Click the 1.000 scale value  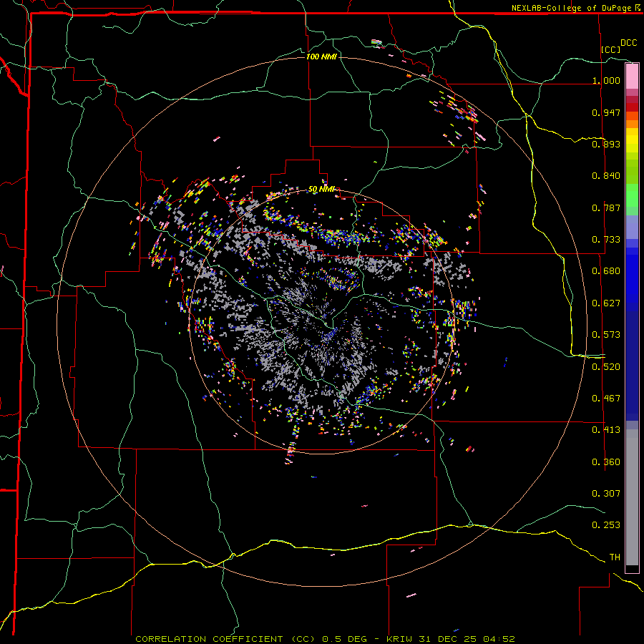coord(606,80)
